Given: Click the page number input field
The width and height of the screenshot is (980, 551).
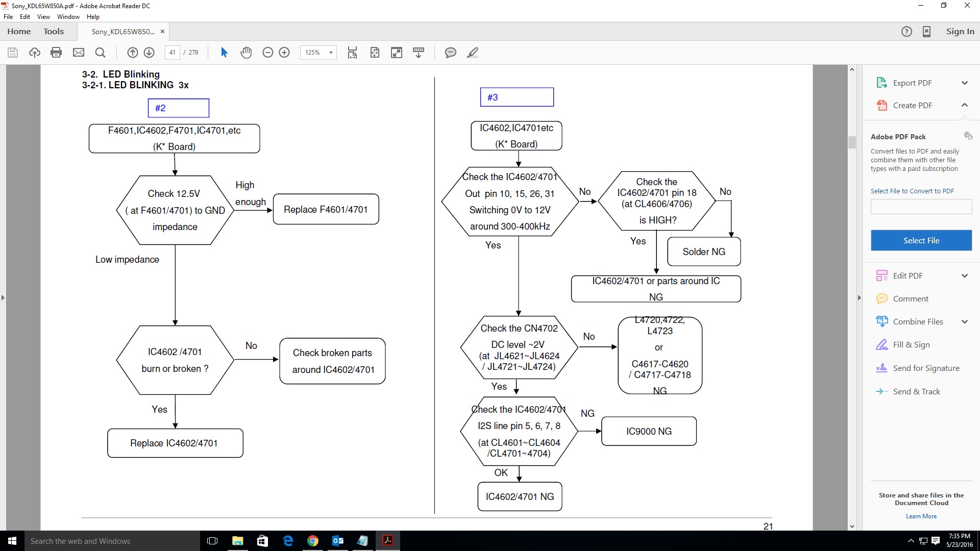Looking at the screenshot, I should point(173,53).
